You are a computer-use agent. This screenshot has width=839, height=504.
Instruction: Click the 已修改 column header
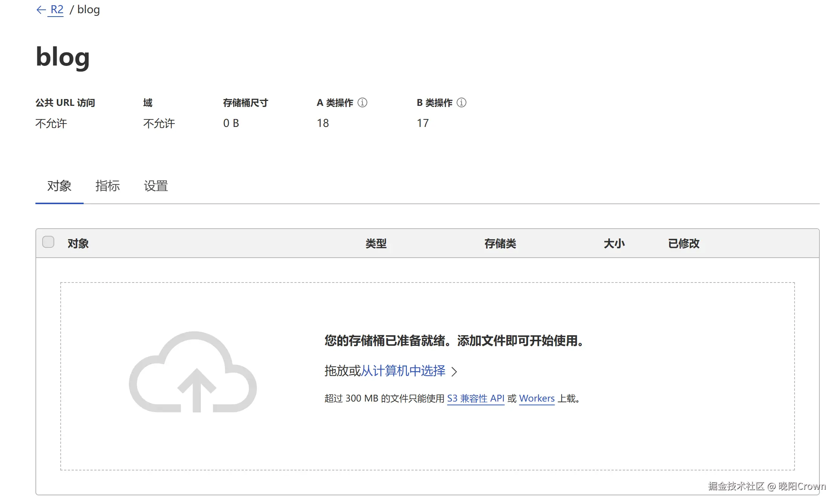coord(683,243)
